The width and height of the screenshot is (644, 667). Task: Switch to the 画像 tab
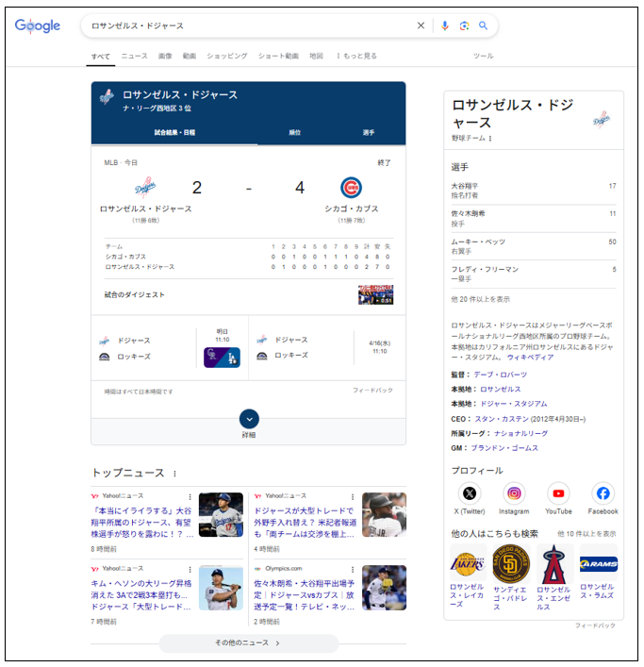165,56
